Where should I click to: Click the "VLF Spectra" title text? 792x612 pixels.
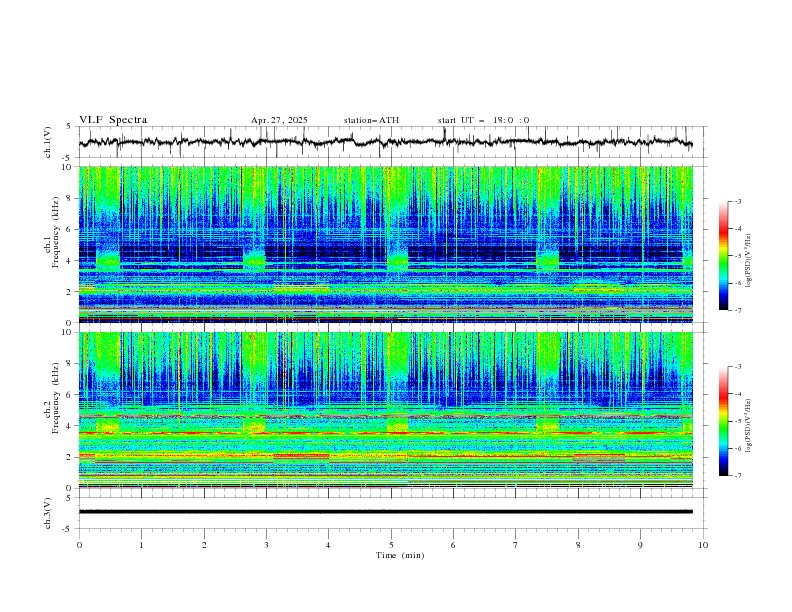coord(113,120)
